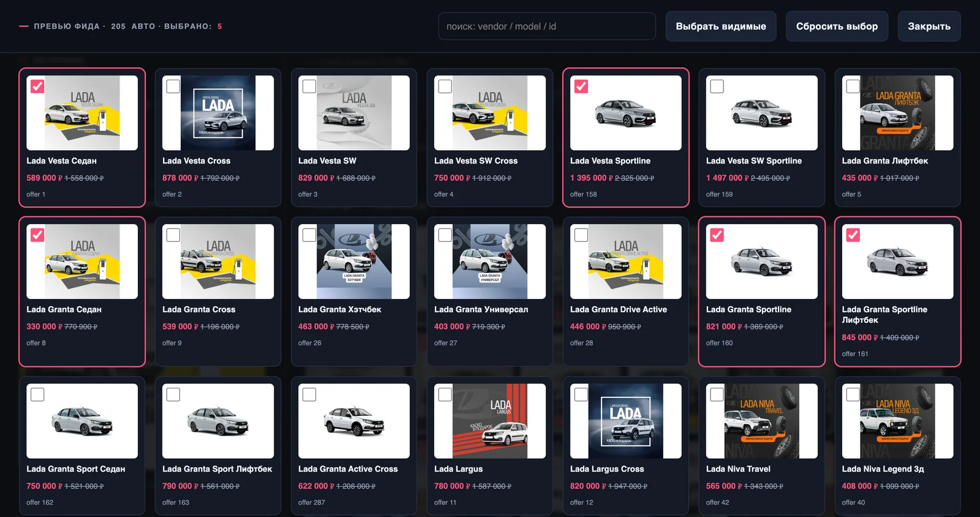The width and height of the screenshot is (980, 517).
Task: Click the 829 000 ₽ price
Action: (x=316, y=178)
